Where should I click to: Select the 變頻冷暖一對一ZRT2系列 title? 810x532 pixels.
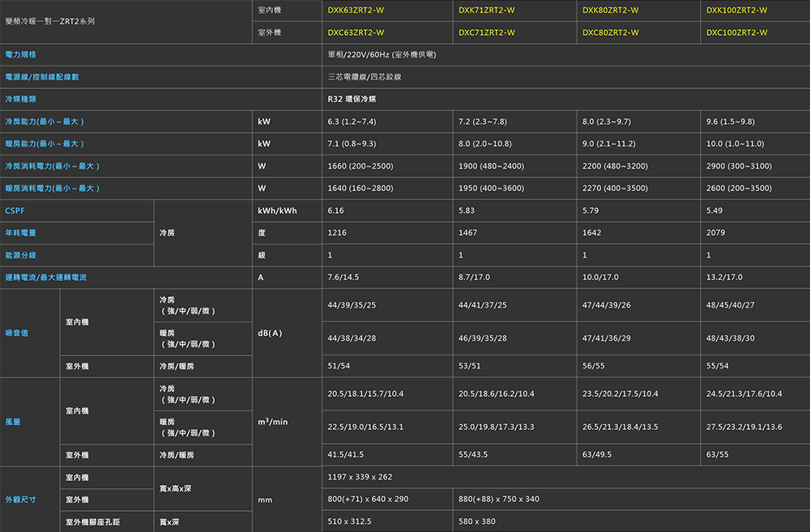pyautogui.click(x=50, y=21)
